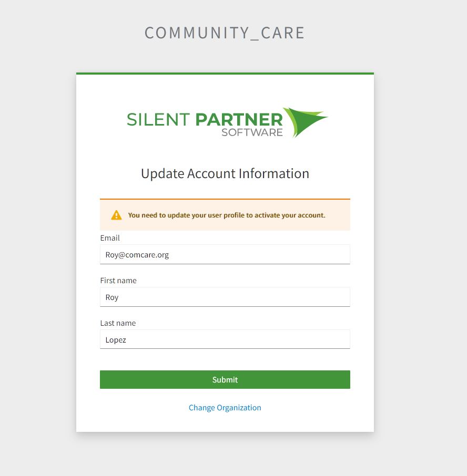Click the PARTNER word in the logo
The height and width of the screenshot is (476, 467).
pyautogui.click(x=239, y=119)
